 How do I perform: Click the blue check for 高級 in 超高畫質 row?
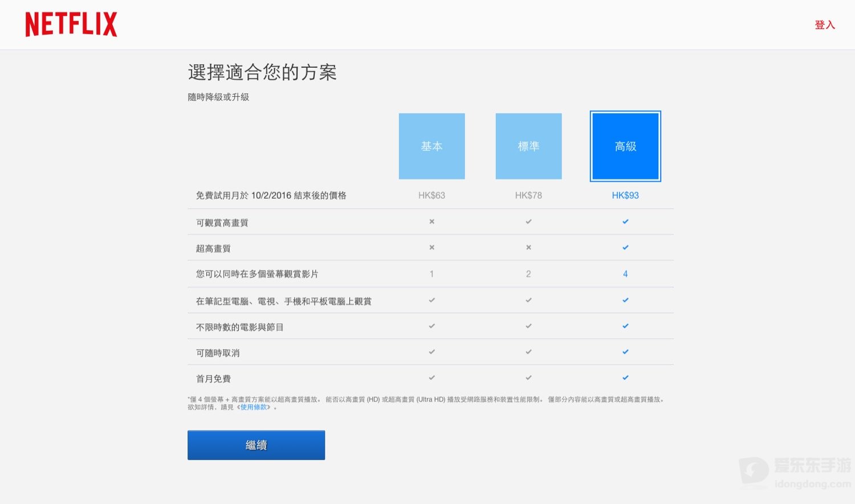(625, 247)
